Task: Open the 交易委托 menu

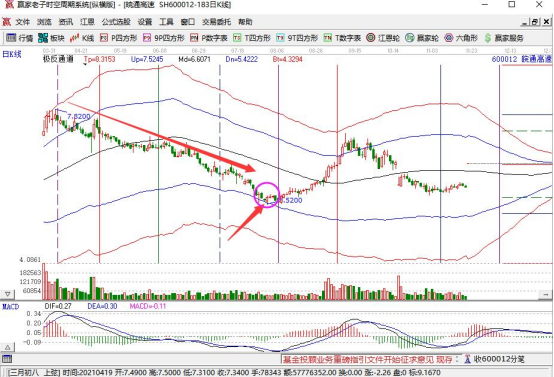Action: pos(217,22)
